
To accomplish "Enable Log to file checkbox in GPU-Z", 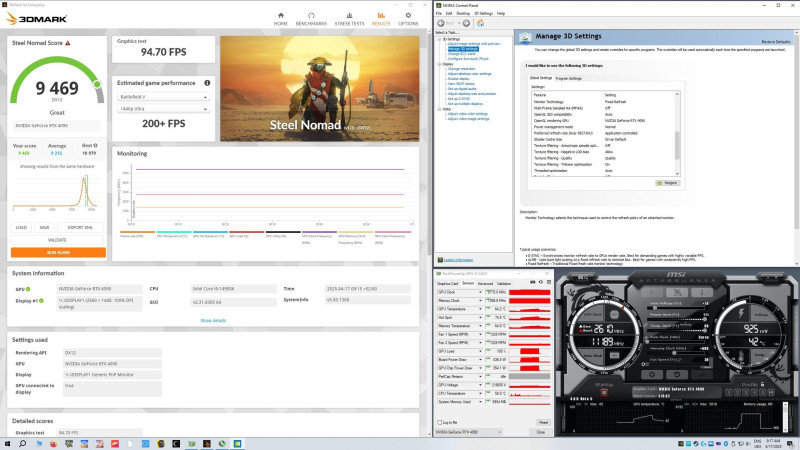I will tap(439, 422).
